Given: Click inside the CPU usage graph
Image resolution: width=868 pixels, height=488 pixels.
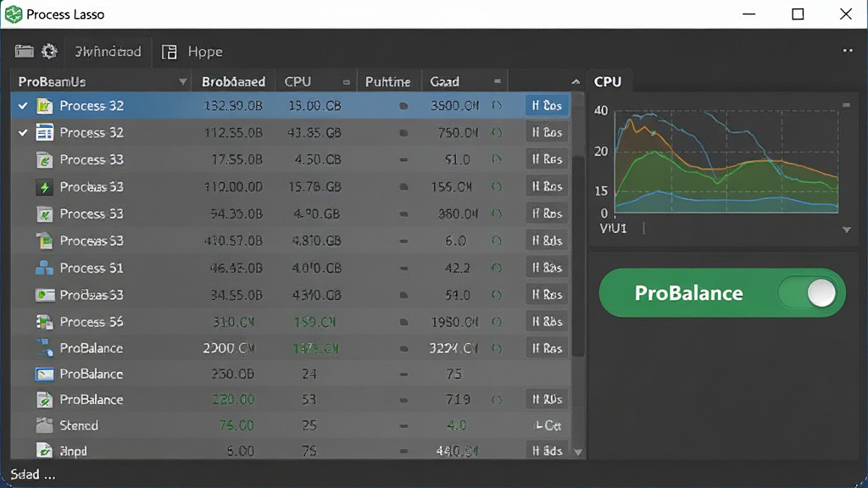Looking at the screenshot, I should coord(726,162).
